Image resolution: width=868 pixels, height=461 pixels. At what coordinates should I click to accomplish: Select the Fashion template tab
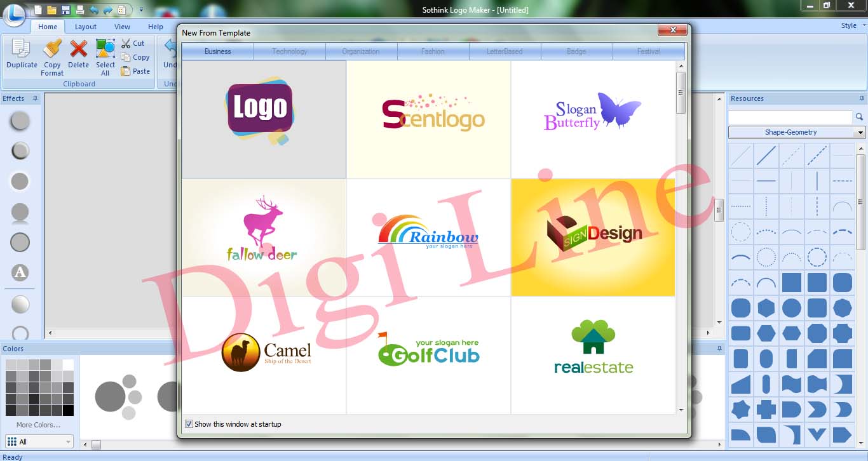[x=433, y=51]
